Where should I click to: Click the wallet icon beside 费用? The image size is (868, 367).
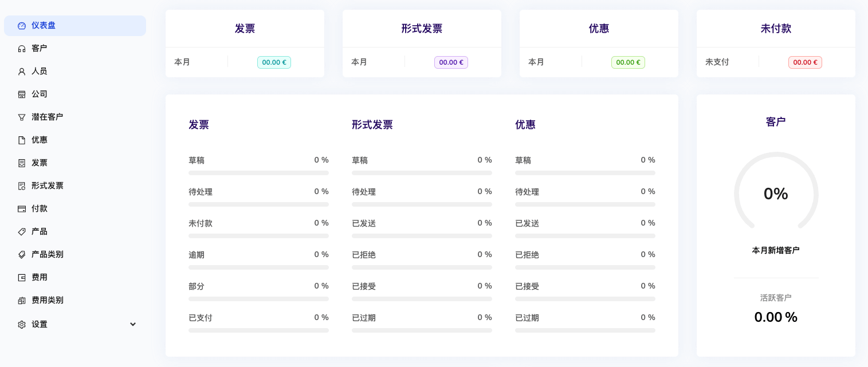click(22, 278)
